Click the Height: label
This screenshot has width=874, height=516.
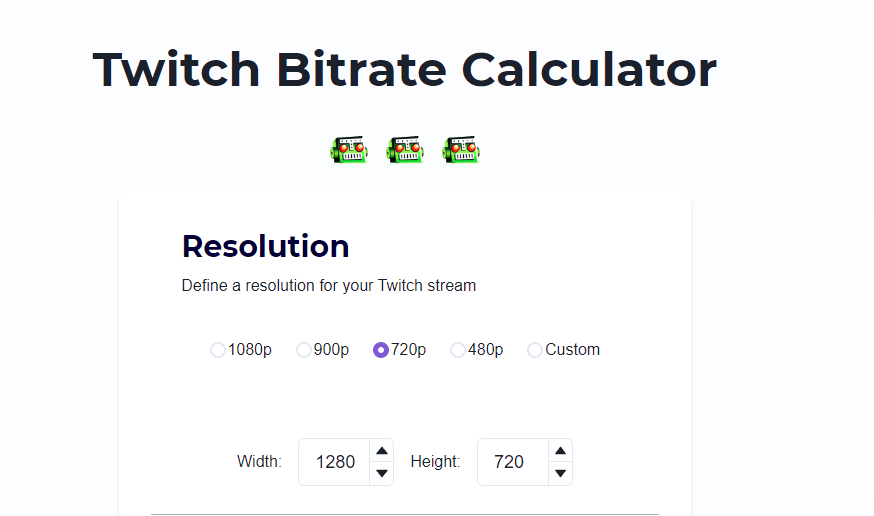pyautogui.click(x=435, y=461)
